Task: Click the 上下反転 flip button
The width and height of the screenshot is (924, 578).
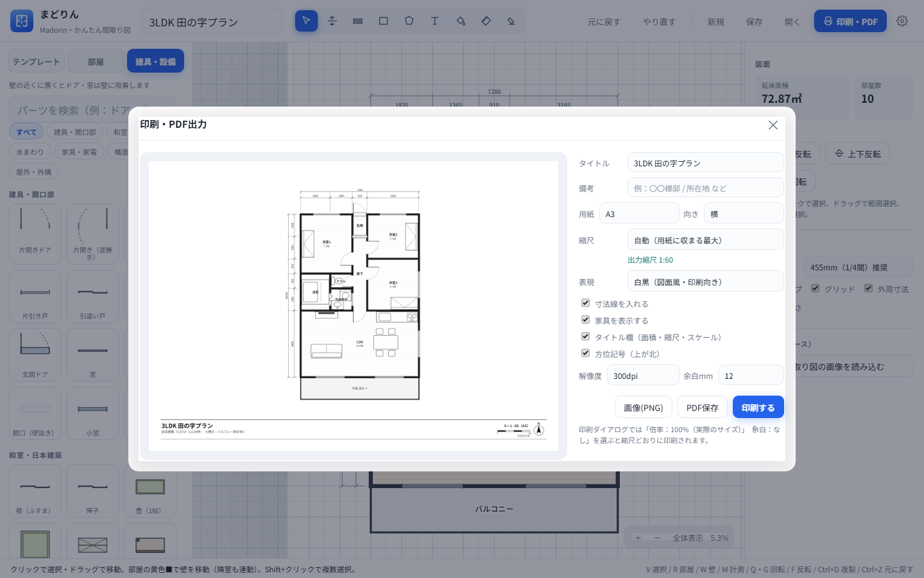Action: (857, 153)
